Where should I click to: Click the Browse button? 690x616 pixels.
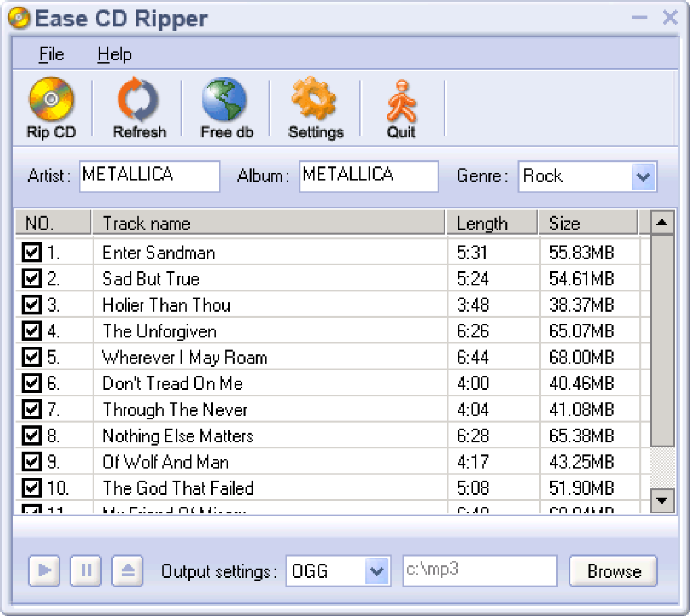coord(614,571)
